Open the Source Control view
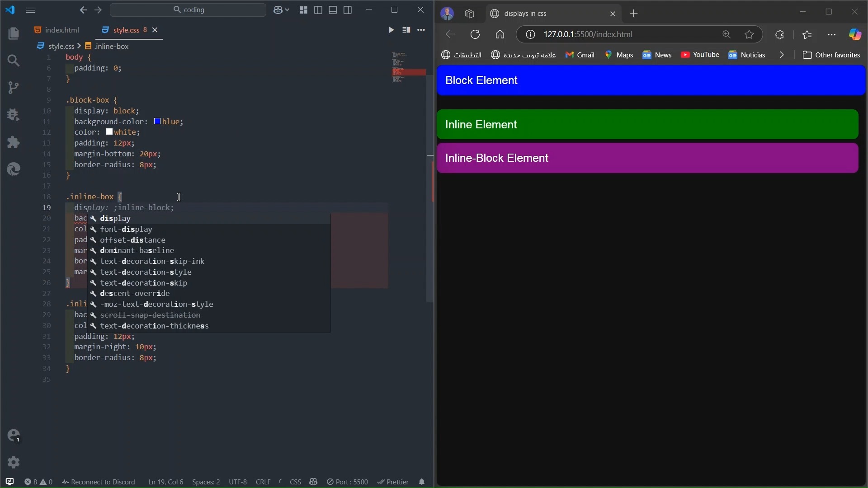The image size is (868, 488). [14, 88]
